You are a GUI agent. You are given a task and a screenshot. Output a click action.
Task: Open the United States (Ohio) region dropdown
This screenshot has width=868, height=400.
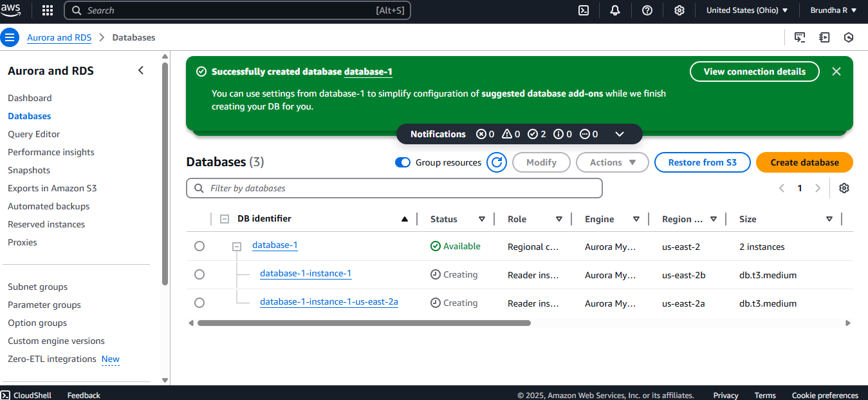click(x=747, y=10)
